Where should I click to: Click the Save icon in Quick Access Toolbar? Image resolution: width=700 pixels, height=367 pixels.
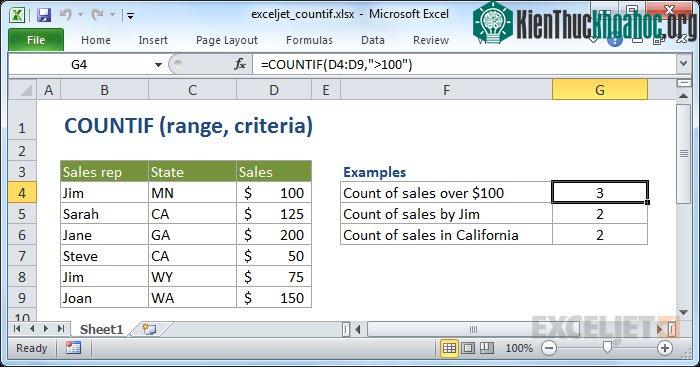(x=44, y=16)
